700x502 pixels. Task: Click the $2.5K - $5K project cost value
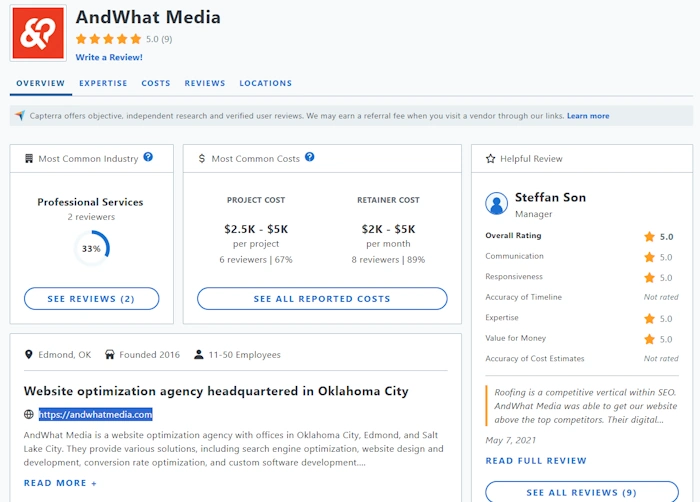tap(256, 229)
